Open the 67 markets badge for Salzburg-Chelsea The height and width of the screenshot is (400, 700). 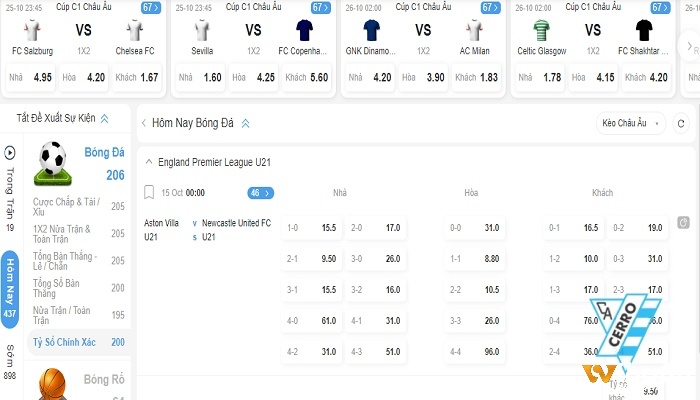coord(151,8)
